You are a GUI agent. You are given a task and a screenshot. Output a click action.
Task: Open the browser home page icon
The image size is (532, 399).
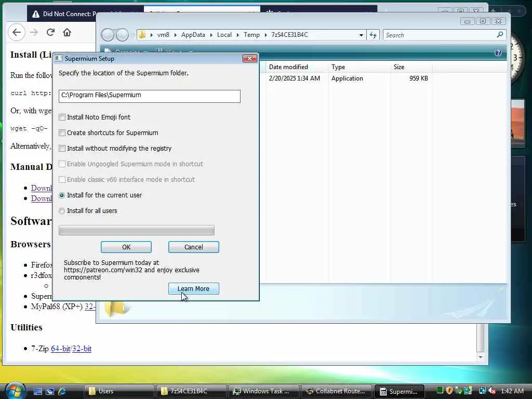pos(67,32)
